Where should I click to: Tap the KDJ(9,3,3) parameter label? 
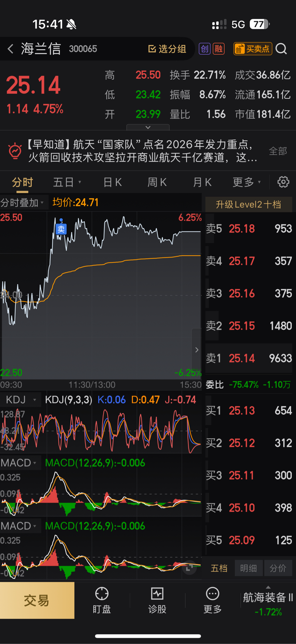click(69, 400)
